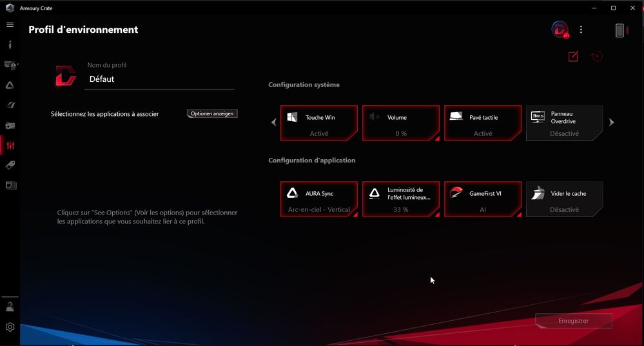Viewport: 644px width, 346px height.
Task: Click the '0 %' volume value
Action: tap(401, 133)
